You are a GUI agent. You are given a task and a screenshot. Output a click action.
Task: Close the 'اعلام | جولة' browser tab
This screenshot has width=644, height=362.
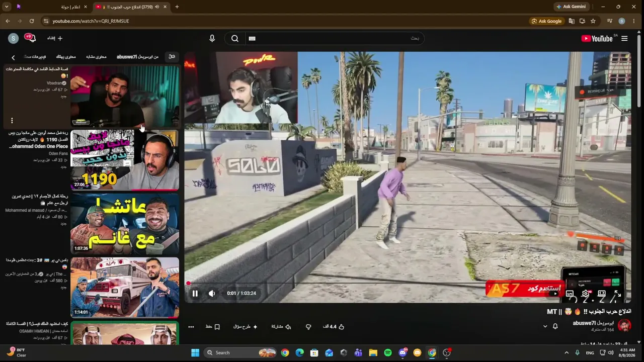pos(85,7)
